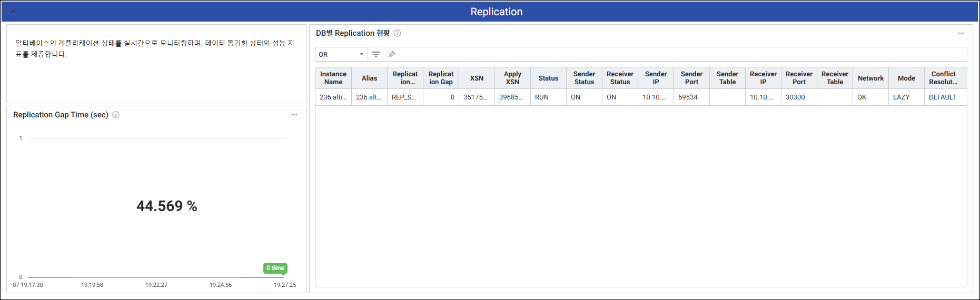Sort by Instance Name column header
This screenshot has width=980, height=300.
333,78
